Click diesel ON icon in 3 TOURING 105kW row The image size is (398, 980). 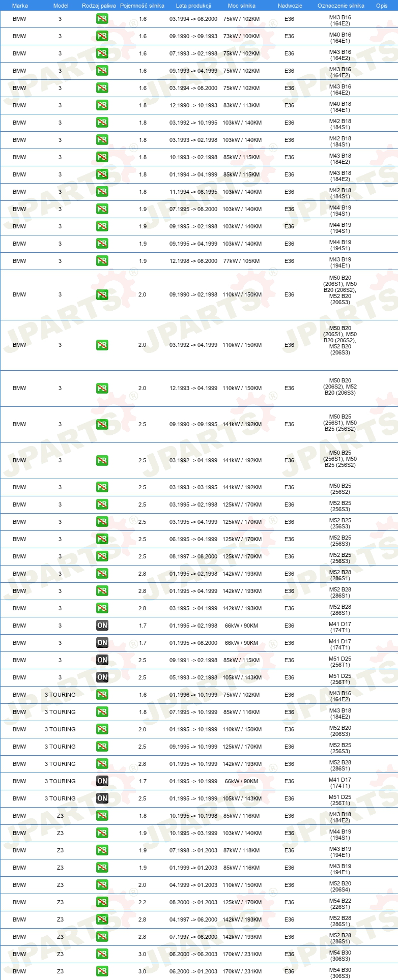pyautogui.click(x=102, y=798)
